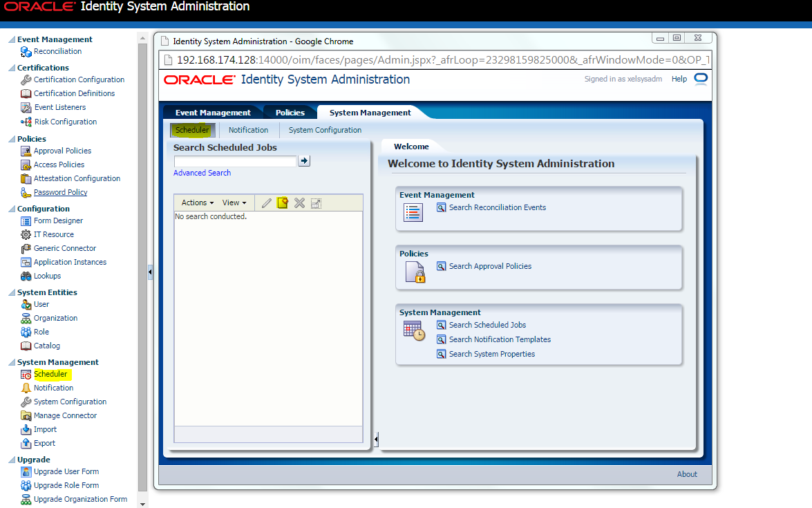Open the Actions dropdown menu

click(198, 203)
